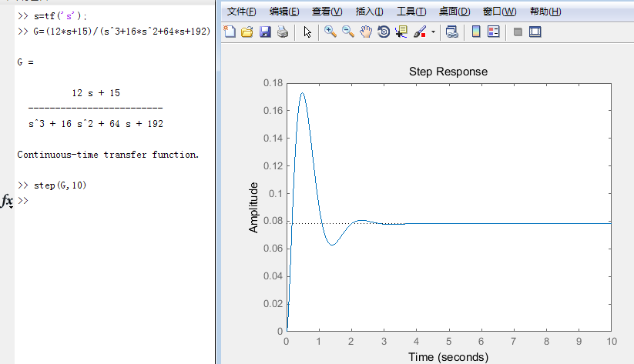Enable the Rotate 3D tool
Image resolution: width=634 pixels, height=364 pixels.
384,32
